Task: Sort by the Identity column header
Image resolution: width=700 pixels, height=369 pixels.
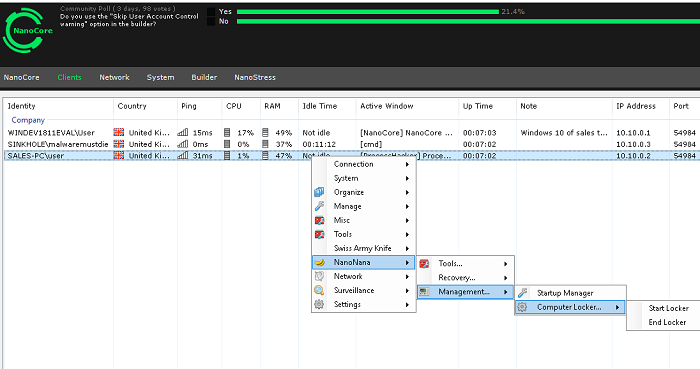Action: point(58,106)
